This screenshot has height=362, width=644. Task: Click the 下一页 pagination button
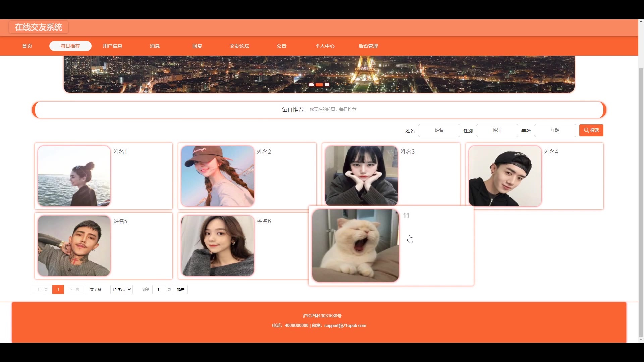point(74,289)
